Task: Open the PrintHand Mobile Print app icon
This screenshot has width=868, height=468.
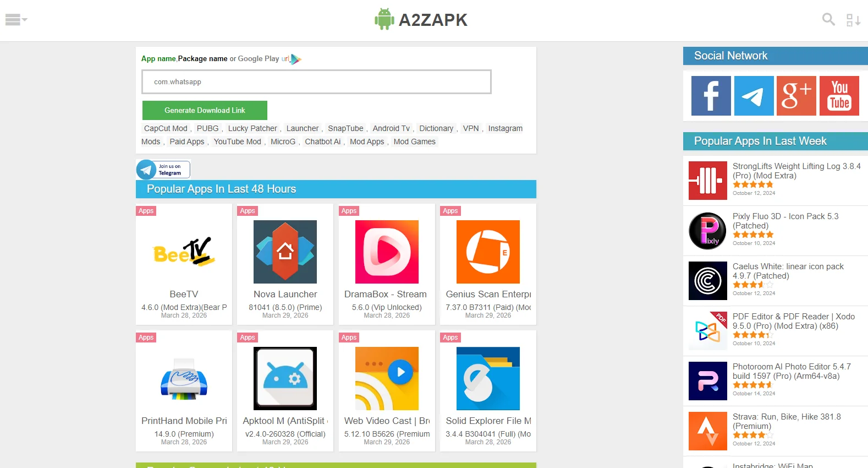Action: click(184, 379)
